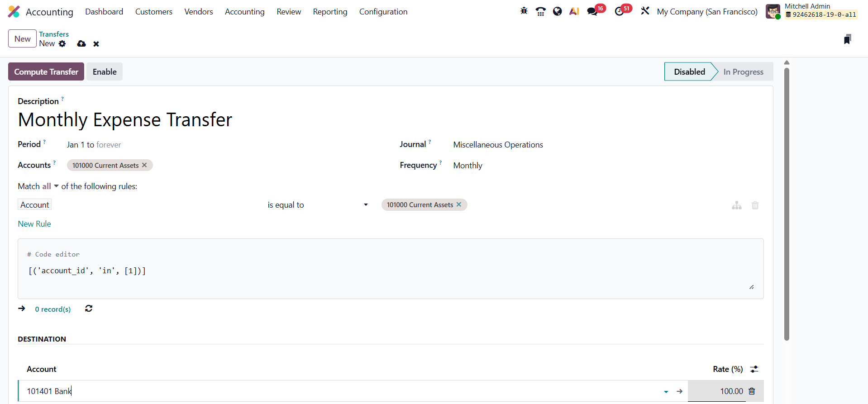Open the Frequency Monthly selector

(x=468, y=166)
